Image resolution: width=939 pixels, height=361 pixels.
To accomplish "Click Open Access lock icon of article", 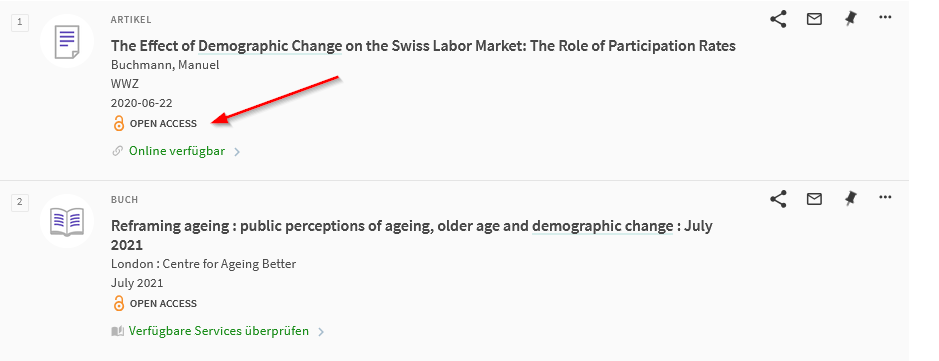I will pyautogui.click(x=119, y=123).
